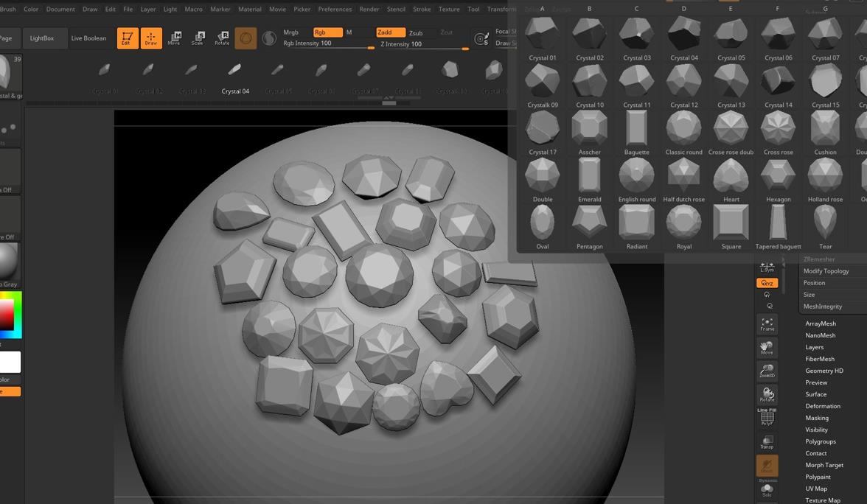The image size is (867, 504).
Task: Select the Classic round gem brush
Action: tap(684, 133)
